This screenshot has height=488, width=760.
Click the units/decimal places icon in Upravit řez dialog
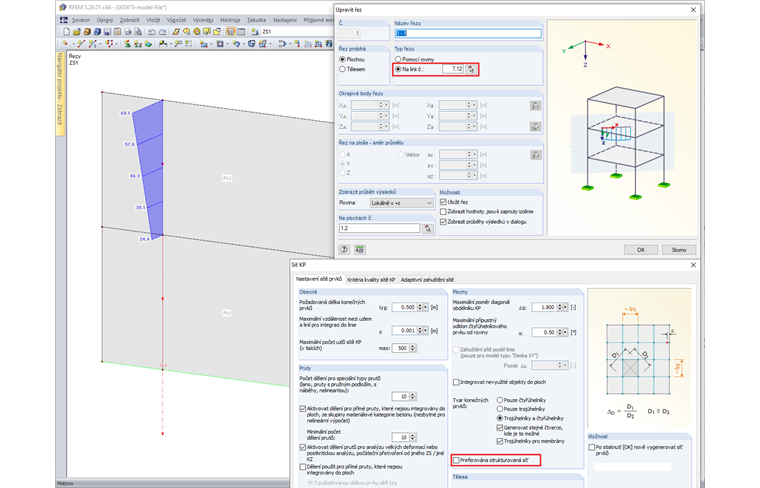(x=360, y=250)
